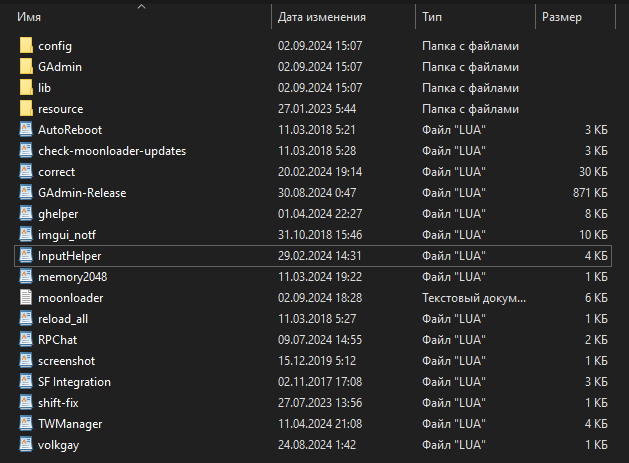Viewport: 629px width, 463px height.
Task: Select the lib folder icon
Action: point(26,88)
